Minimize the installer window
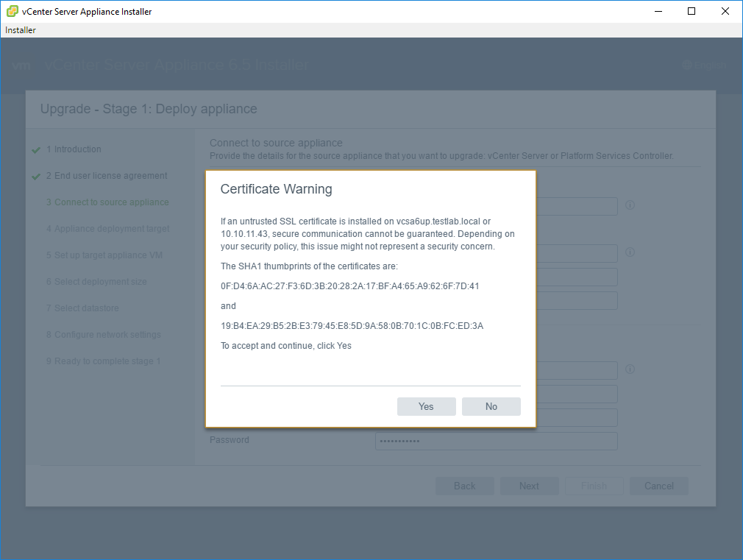 658,11
